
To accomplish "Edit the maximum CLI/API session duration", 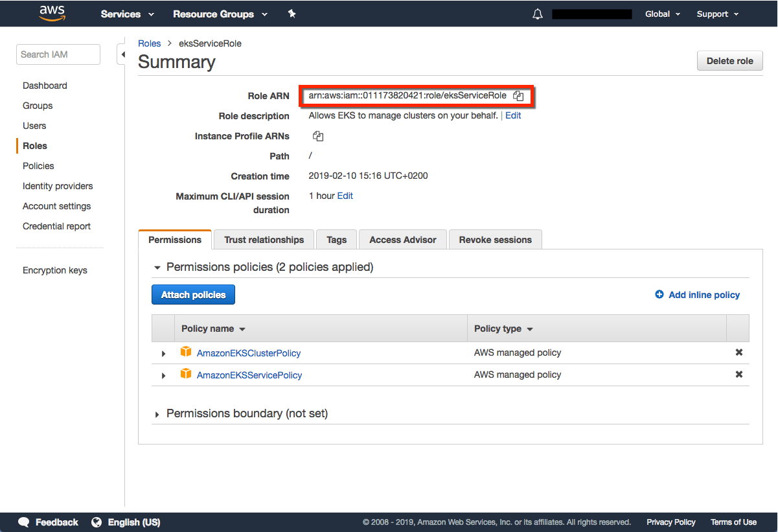I will click(345, 196).
